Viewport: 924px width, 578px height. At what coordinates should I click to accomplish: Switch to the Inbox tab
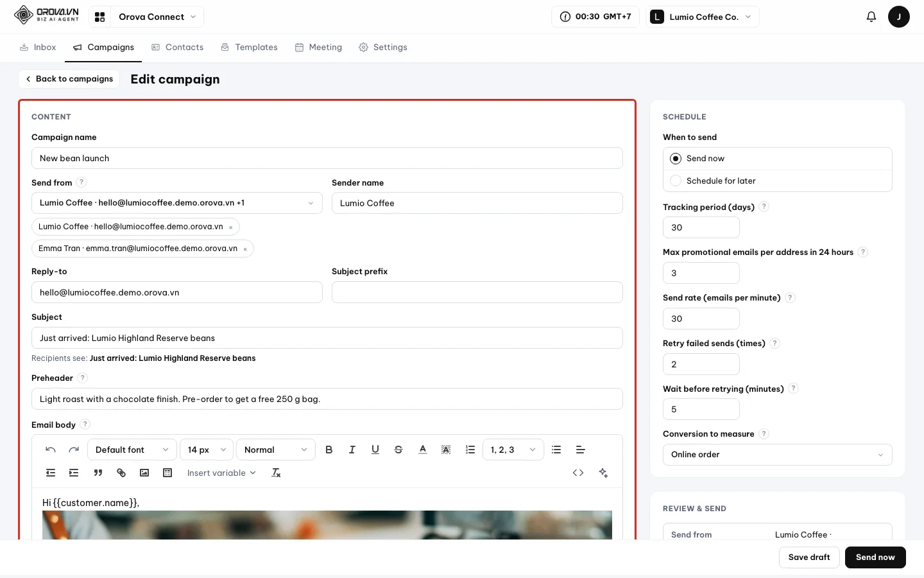coord(38,48)
